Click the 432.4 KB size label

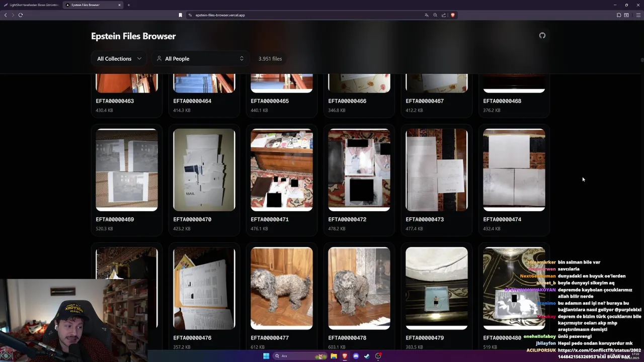click(x=492, y=229)
